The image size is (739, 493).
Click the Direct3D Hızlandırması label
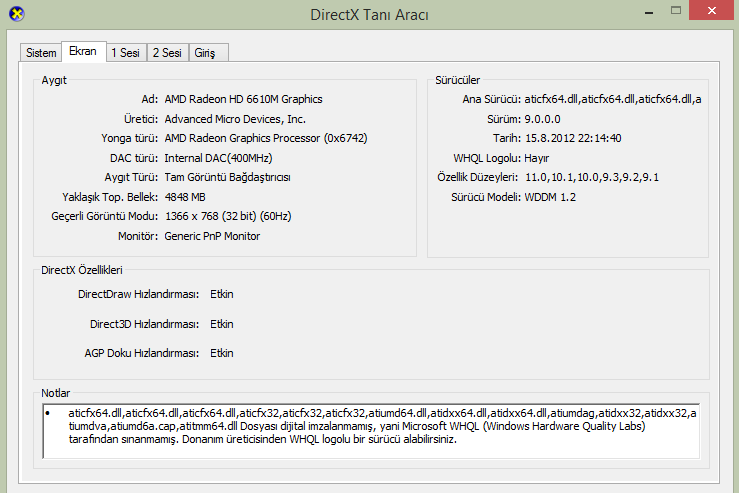[144, 324]
